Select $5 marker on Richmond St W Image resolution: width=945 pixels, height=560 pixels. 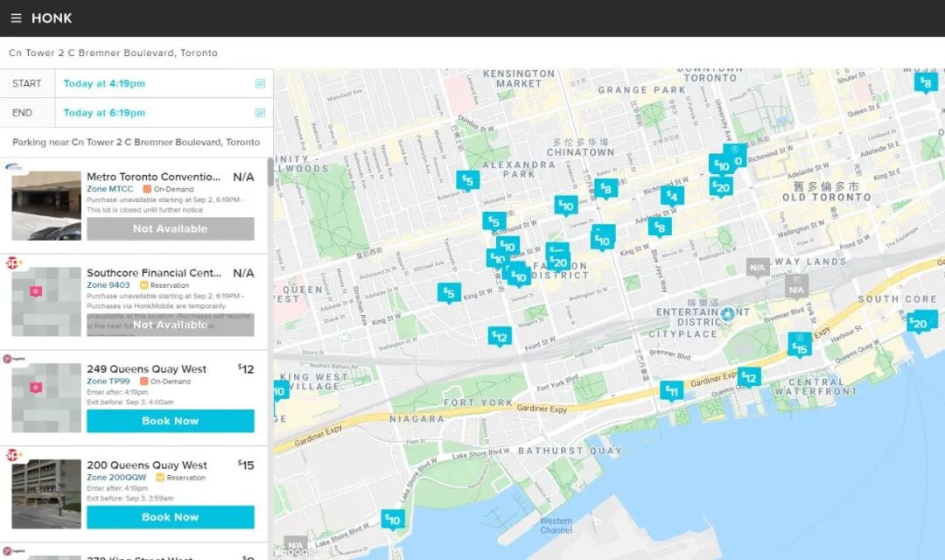tap(493, 222)
